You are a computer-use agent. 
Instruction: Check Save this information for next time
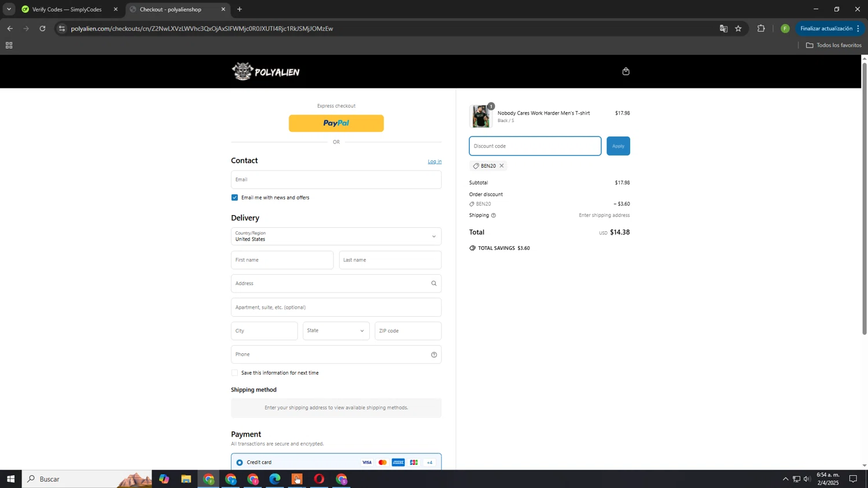click(x=234, y=373)
